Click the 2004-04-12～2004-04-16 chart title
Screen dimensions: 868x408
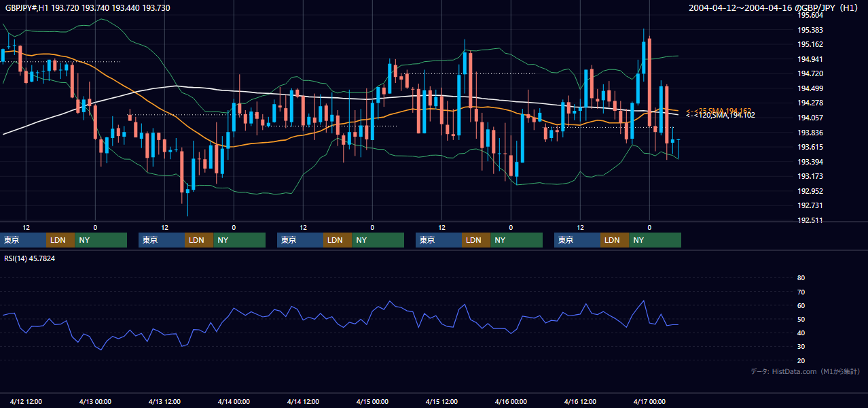coord(775,8)
